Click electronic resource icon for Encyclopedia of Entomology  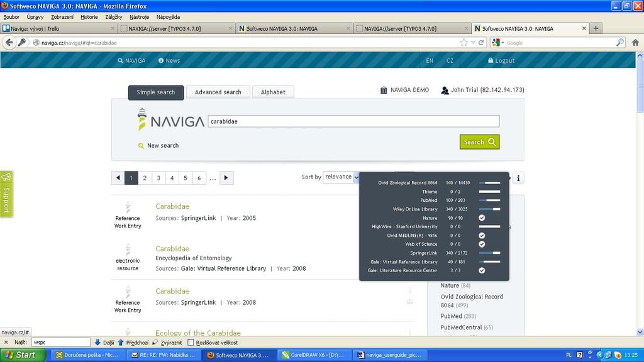tap(128, 250)
